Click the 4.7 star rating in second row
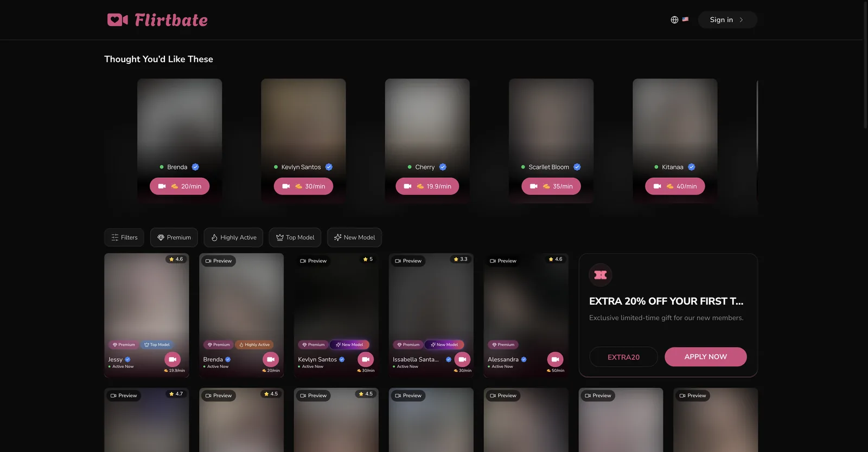 click(176, 394)
